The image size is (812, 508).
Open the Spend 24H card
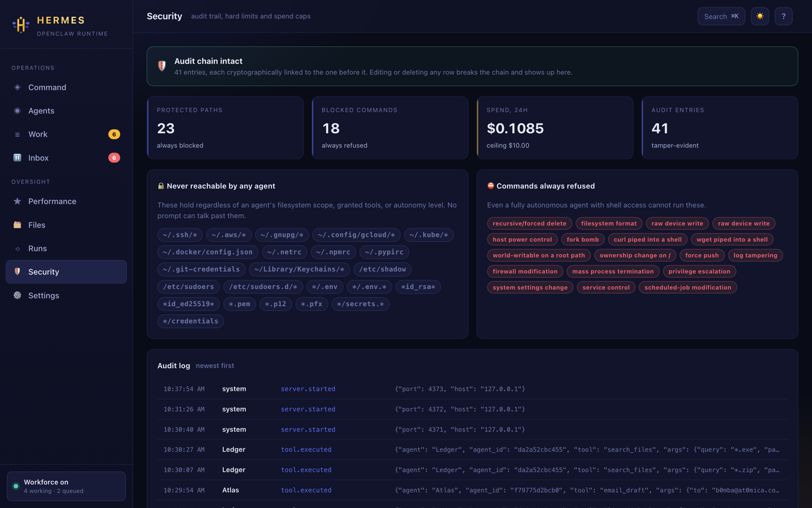point(555,128)
